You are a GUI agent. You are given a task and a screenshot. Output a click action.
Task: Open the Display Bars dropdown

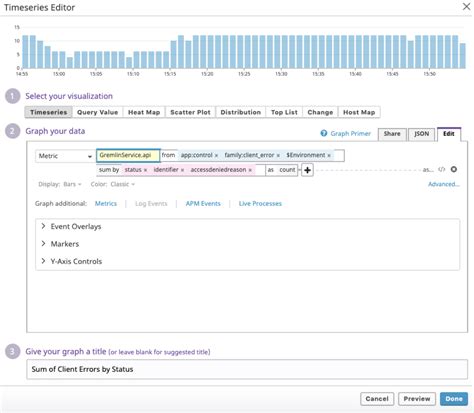pyautogui.click(x=72, y=184)
